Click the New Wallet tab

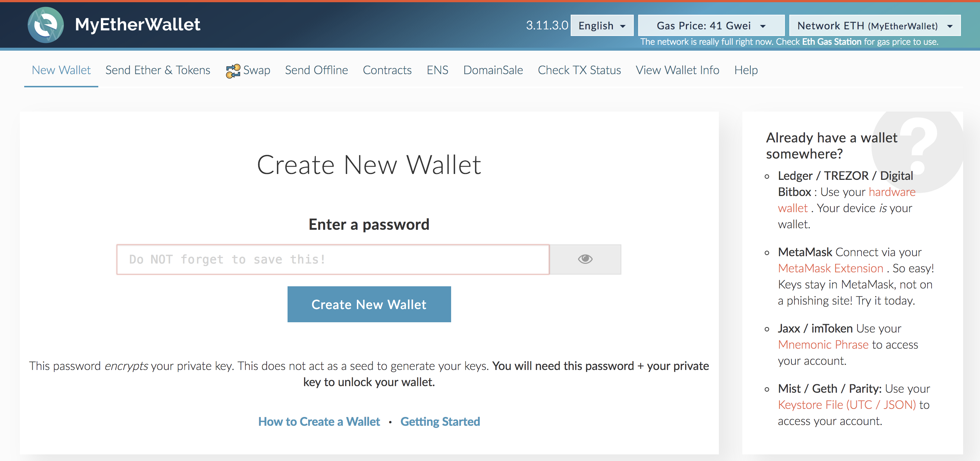tap(61, 70)
